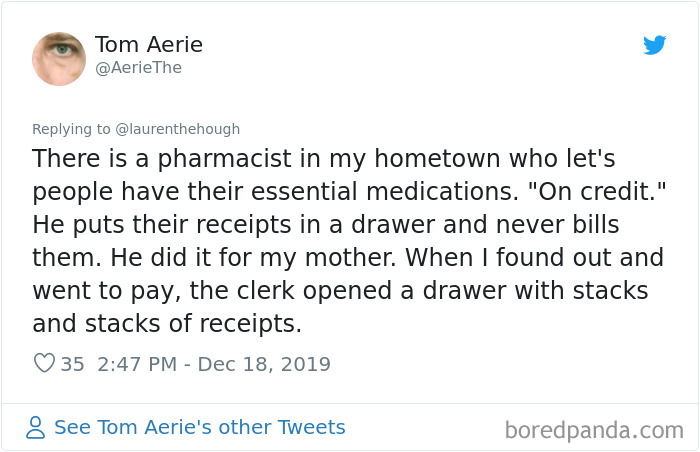The height and width of the screenshot is (452, 700).
Task: Click the Twitter bird logo icon
Action: (x=654, y=45)
